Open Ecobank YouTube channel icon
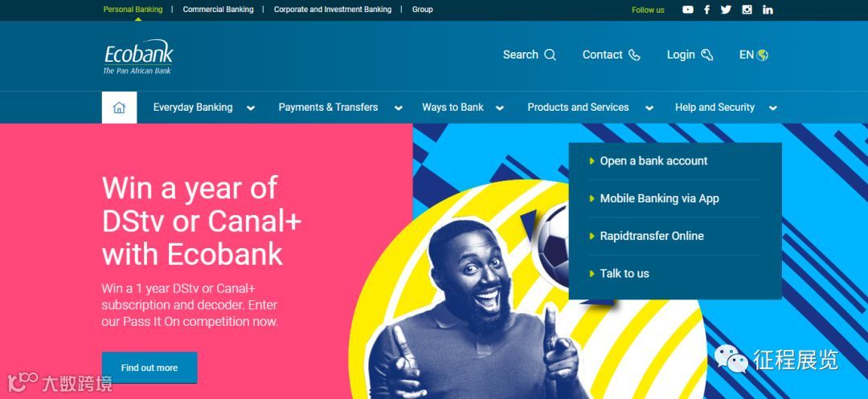Screen dimensions: 868x399 click(x=687, y=10)
